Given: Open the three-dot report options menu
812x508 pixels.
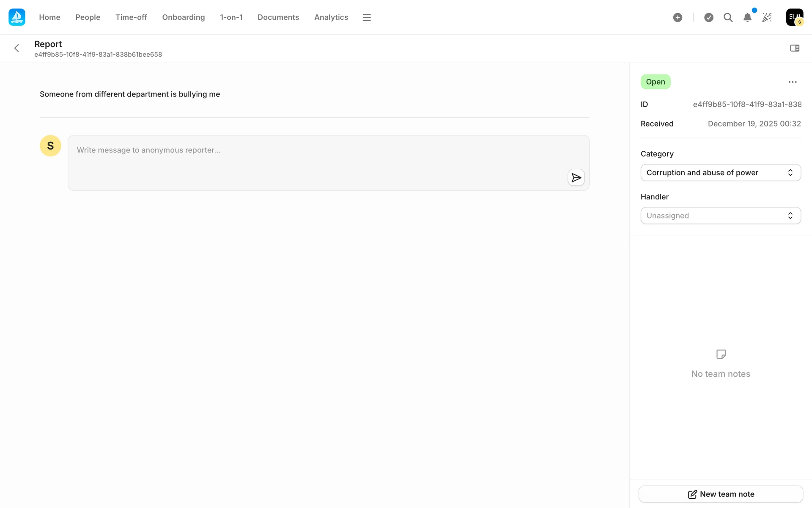Looking at the screenshot, I should (792, 82).
